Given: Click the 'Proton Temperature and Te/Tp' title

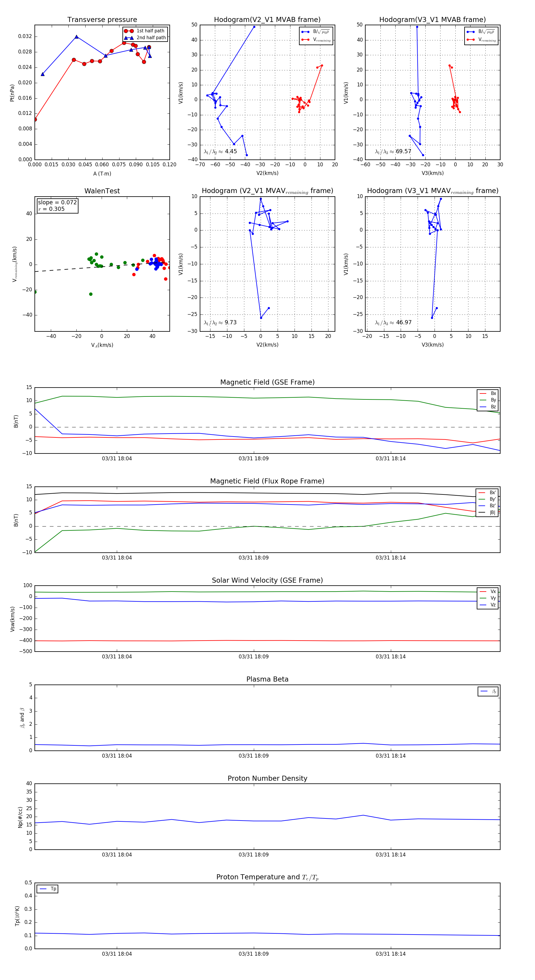Looking at the screenshot, I should [x=267, y=877].
